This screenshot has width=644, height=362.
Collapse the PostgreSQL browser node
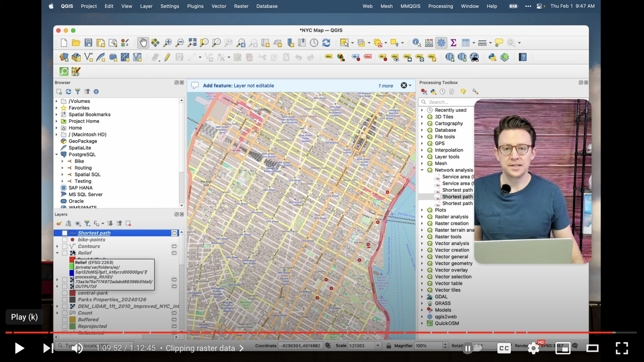pos(57,154)
